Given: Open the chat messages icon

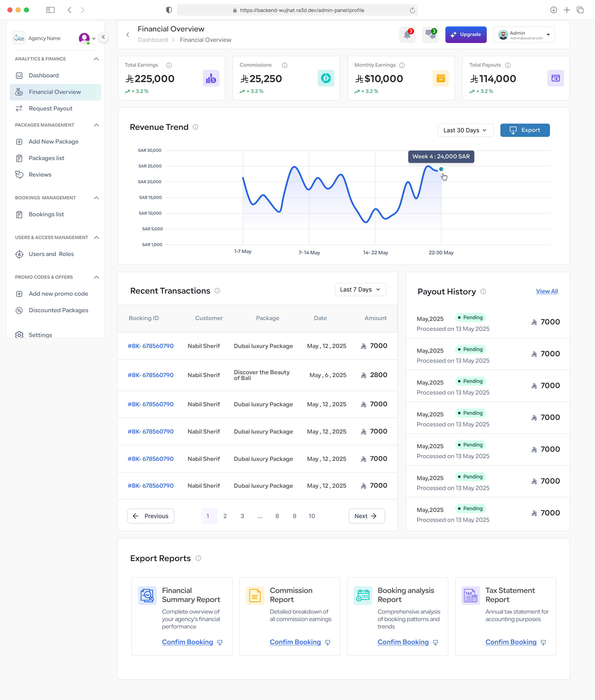Looking at the screenshot, I should 430,35.
